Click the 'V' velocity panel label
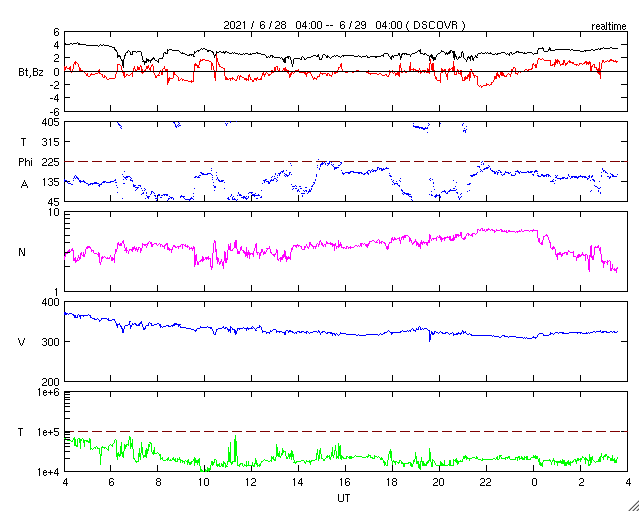The image size is (640, 512). coord(22,342)
